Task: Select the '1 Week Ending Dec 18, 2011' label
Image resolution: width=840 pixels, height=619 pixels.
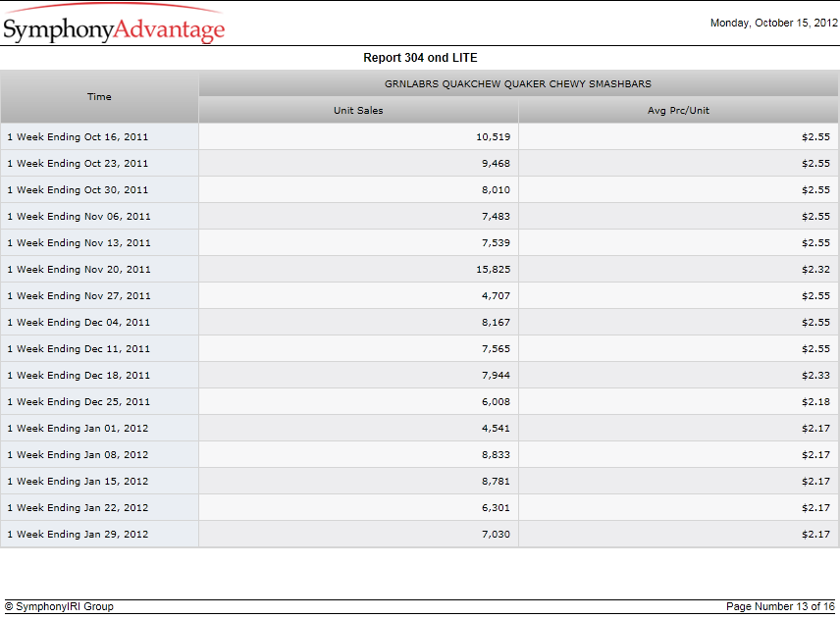Action: (x=79, y=376)
